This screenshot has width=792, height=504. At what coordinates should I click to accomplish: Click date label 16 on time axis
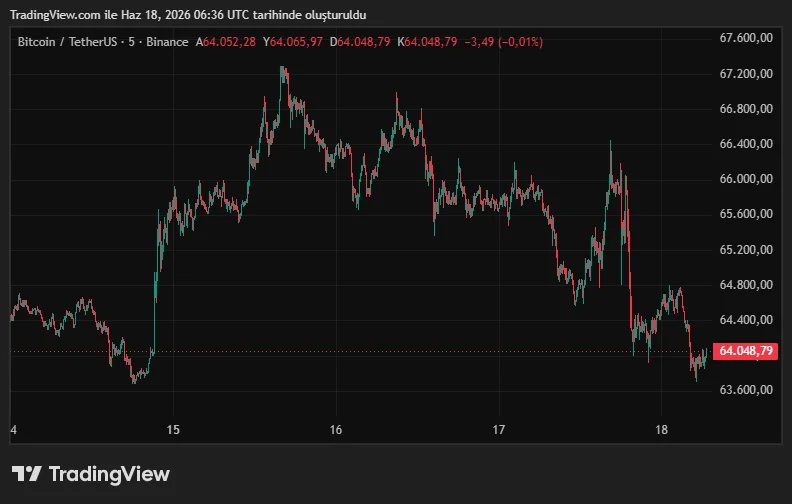click(336, 430)
